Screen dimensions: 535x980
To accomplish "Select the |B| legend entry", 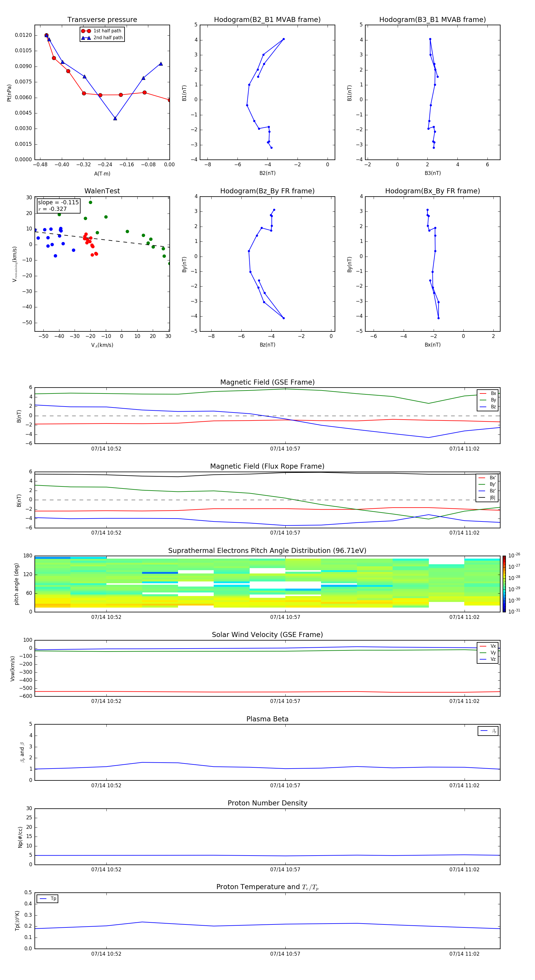I will (x=487, y=498).
